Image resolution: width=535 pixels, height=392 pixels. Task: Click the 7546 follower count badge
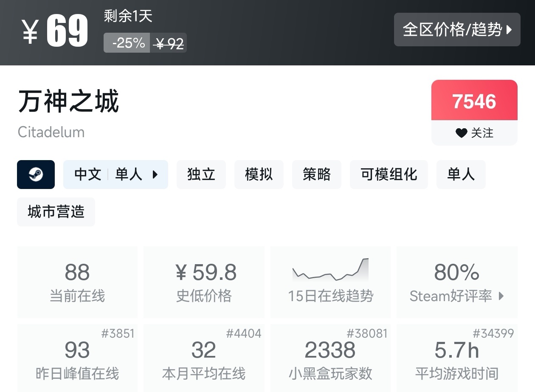click(x=474, y=101)
